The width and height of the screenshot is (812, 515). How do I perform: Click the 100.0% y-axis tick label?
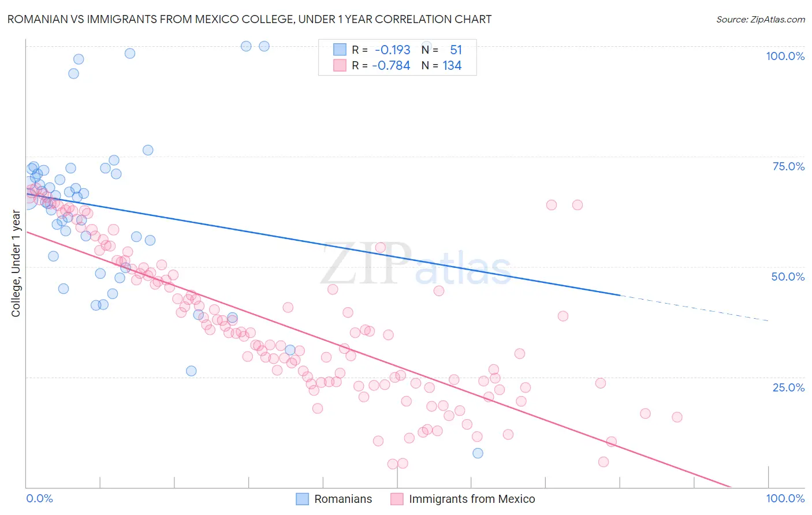tap(785, 56)
